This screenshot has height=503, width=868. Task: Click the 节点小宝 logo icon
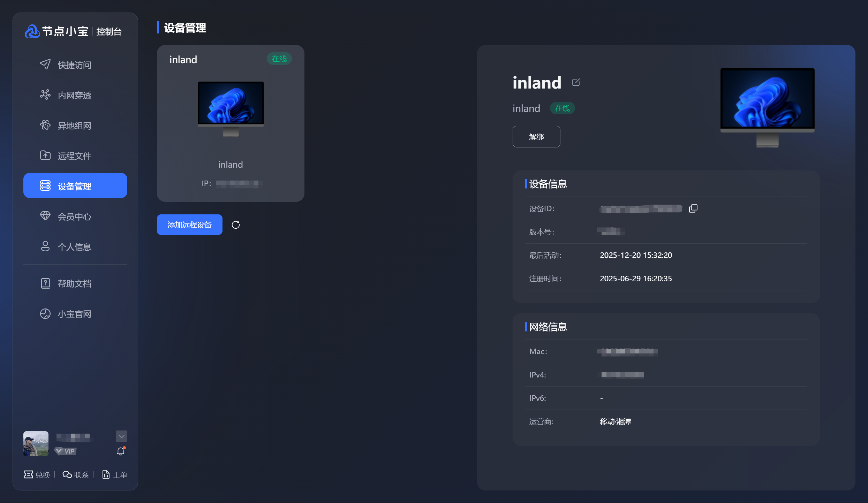[32, 32]
